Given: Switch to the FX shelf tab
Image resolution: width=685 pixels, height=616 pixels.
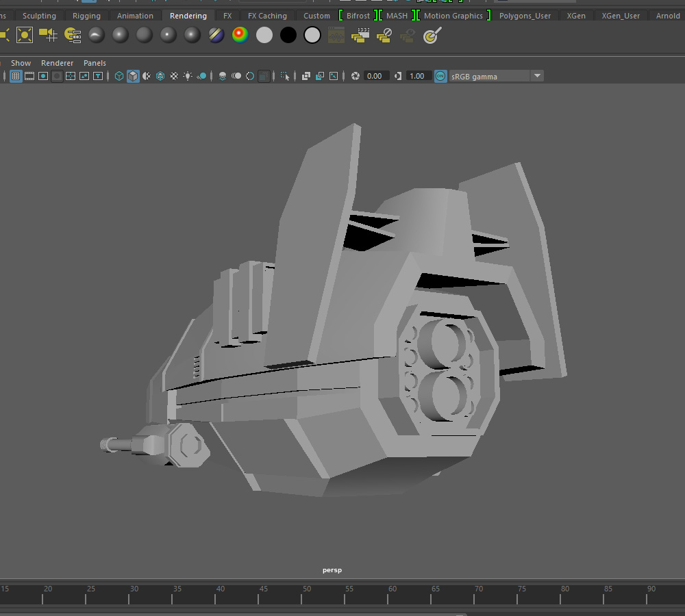Looking at the screenshot, I should click(227, 16).
